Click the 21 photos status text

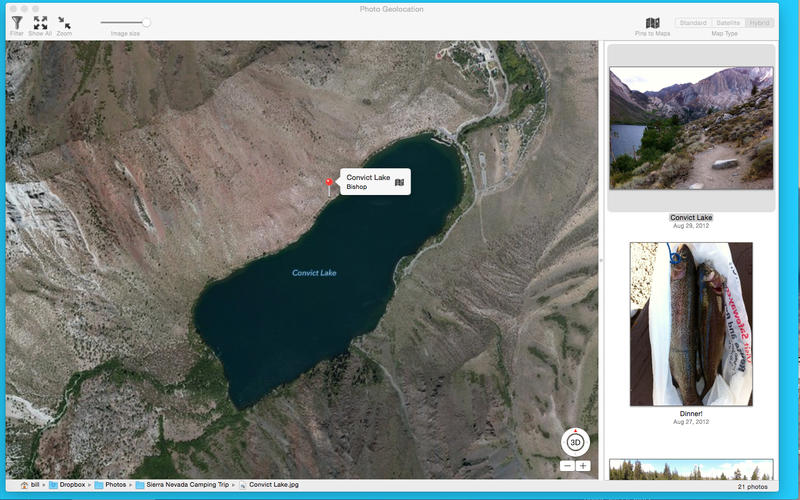click(x=753, y=487)
